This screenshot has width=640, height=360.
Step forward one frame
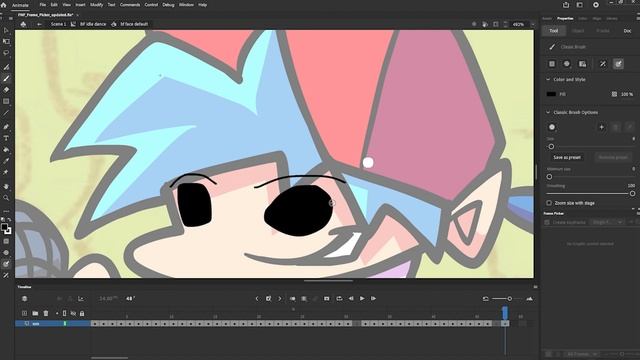click(373, 298)
